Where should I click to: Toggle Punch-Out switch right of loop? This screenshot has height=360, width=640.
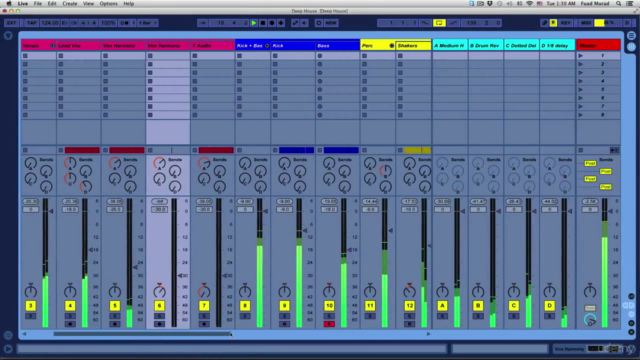click(453, 23)
